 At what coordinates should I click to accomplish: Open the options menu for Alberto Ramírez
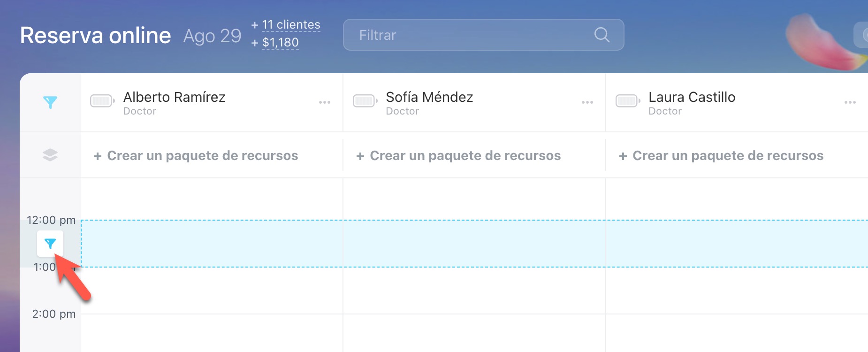pos(325,102)
